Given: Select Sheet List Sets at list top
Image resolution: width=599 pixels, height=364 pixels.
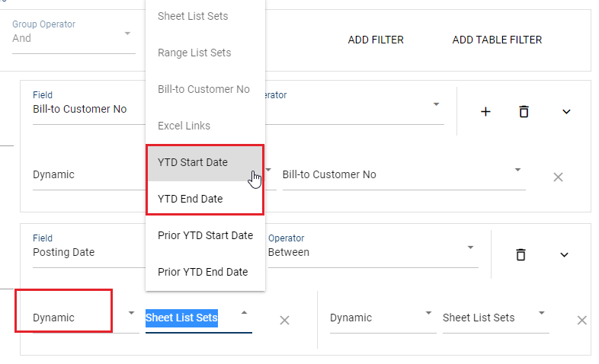Looking at the screenshot, I should [205, 16].
